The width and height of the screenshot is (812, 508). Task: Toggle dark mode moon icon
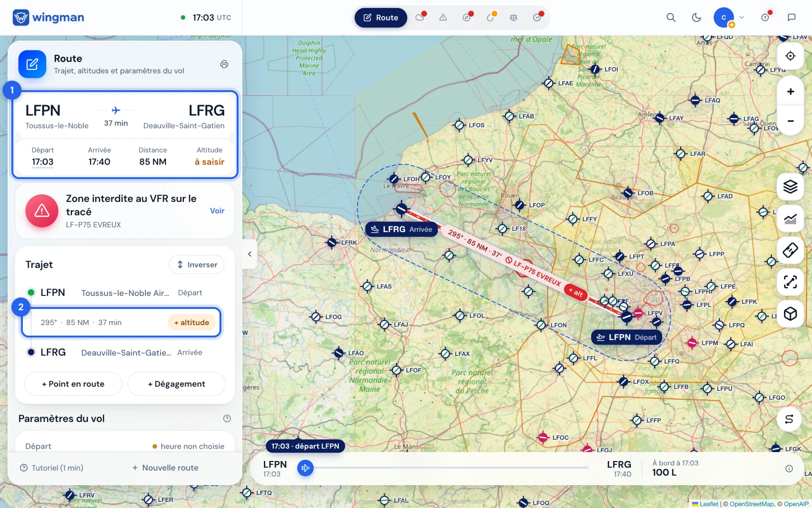[x=696, y=17]
